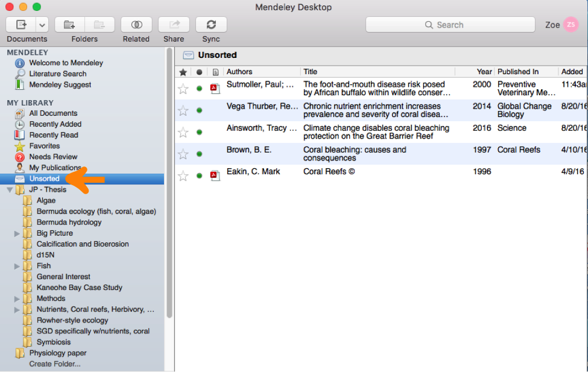The width and height of the screenshot is (588, 372).
Task: Expand the Methods folder
Action: (17, 299)
